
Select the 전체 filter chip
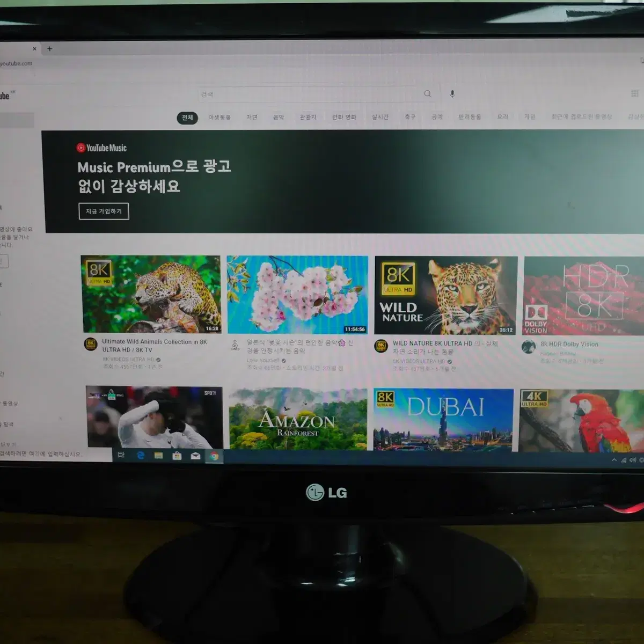(187, 118)
